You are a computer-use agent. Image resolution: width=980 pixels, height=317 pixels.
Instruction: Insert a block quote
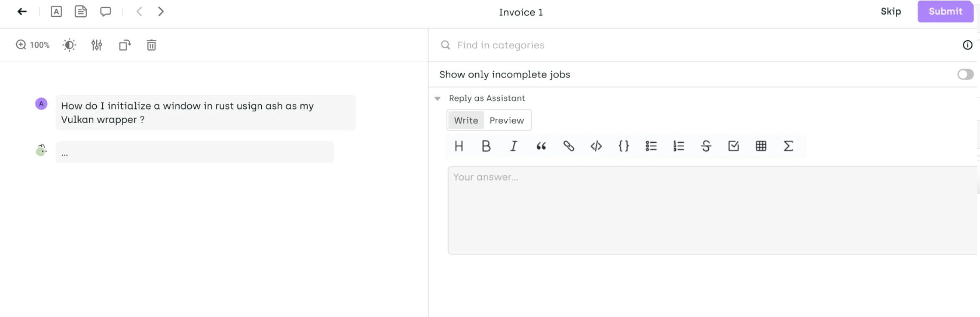[541, 146]
